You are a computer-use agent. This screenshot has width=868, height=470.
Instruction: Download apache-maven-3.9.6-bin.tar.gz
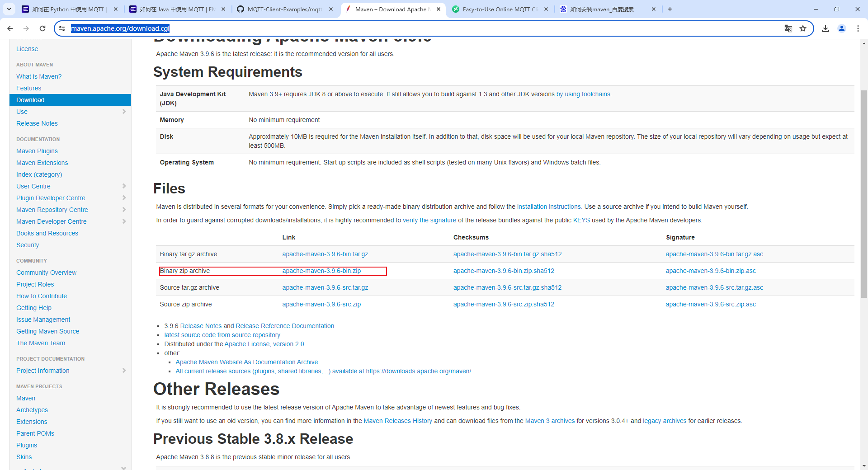pyautogui.click(x=325, y=254)
